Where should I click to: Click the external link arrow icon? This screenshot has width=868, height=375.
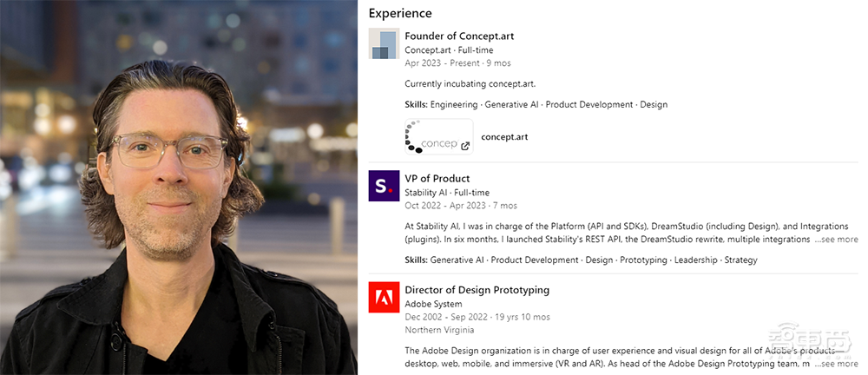click(x=465, y=146)
